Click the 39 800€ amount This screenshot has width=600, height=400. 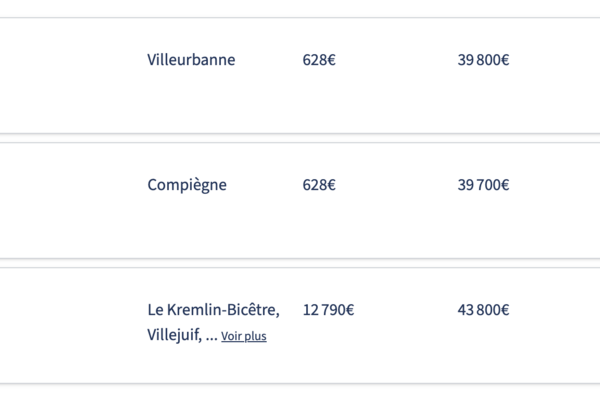point(483,60)
